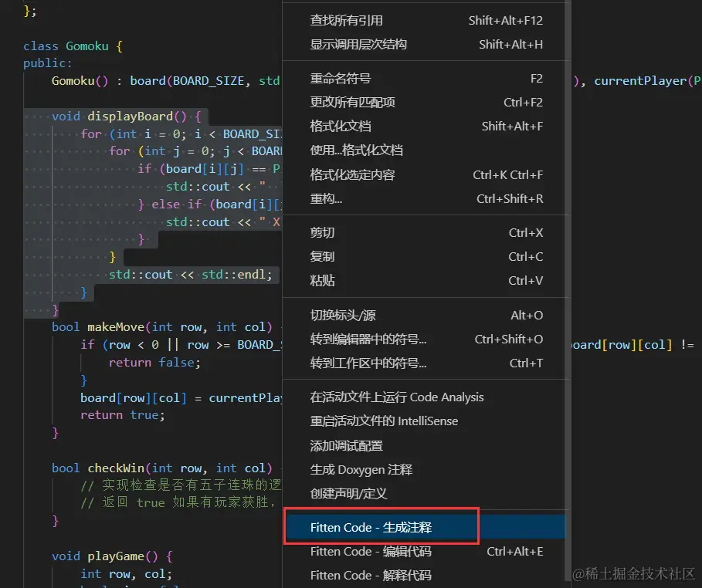Select 更改所有匹配项 option
The height and width of the screenshot is (588, 702).
point(426,103)
